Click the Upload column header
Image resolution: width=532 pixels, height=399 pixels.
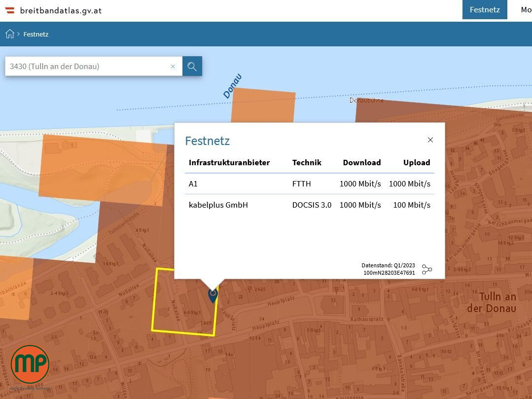click(417, 163)
